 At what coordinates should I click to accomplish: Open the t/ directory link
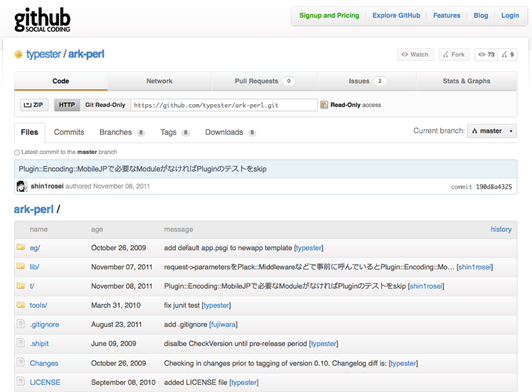(32, 286)
